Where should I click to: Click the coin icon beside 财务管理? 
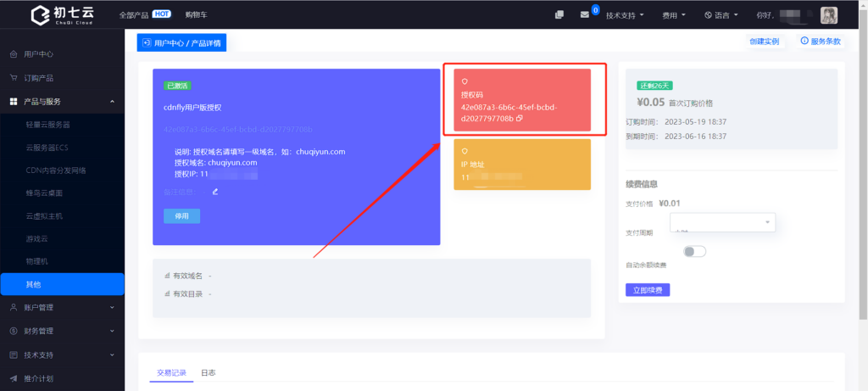coord(14,331)
